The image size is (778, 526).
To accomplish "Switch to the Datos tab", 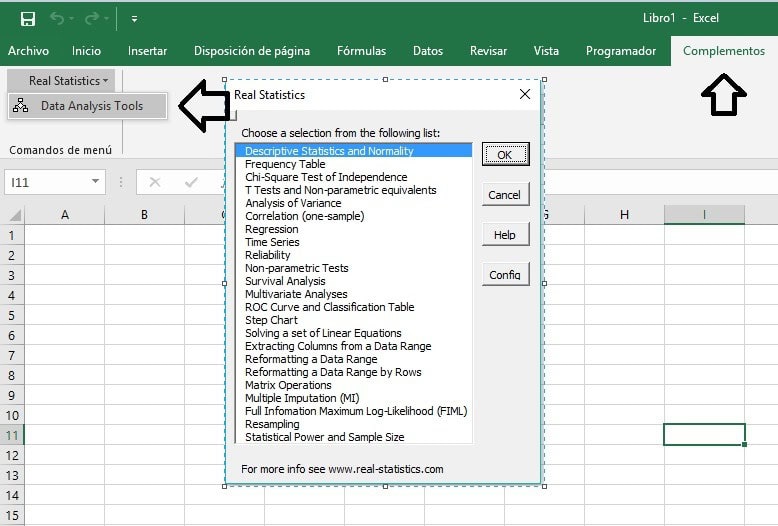I will 428,51.
